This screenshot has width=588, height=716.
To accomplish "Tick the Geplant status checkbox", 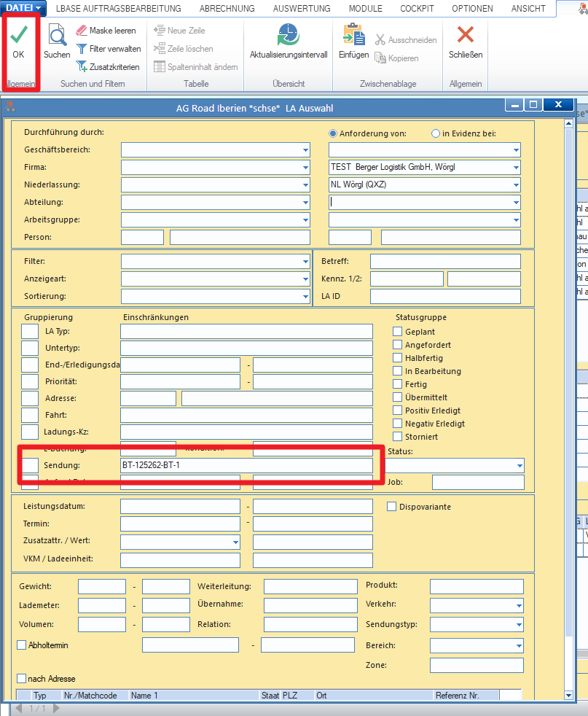I will coord(398,332).
